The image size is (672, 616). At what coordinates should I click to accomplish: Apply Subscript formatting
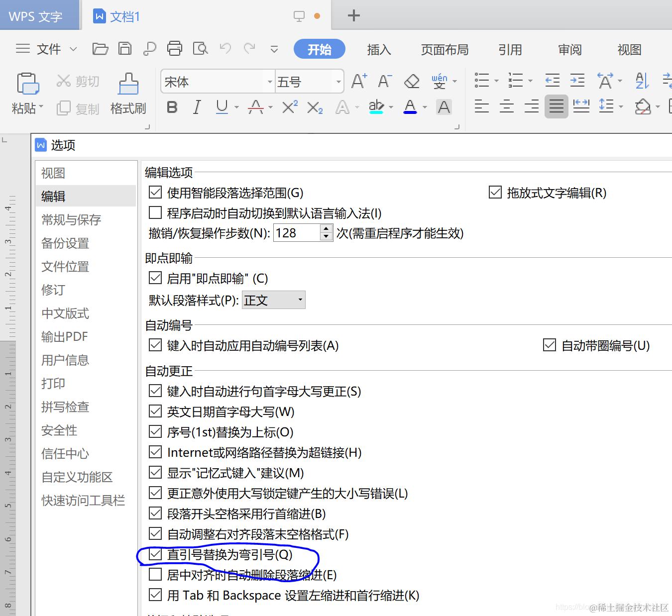point(315,107)
